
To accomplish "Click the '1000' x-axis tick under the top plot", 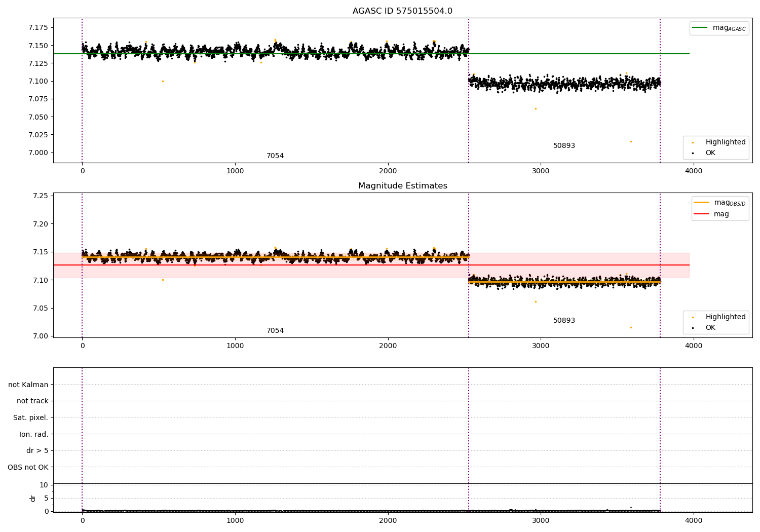I will [x=235, y=171].
